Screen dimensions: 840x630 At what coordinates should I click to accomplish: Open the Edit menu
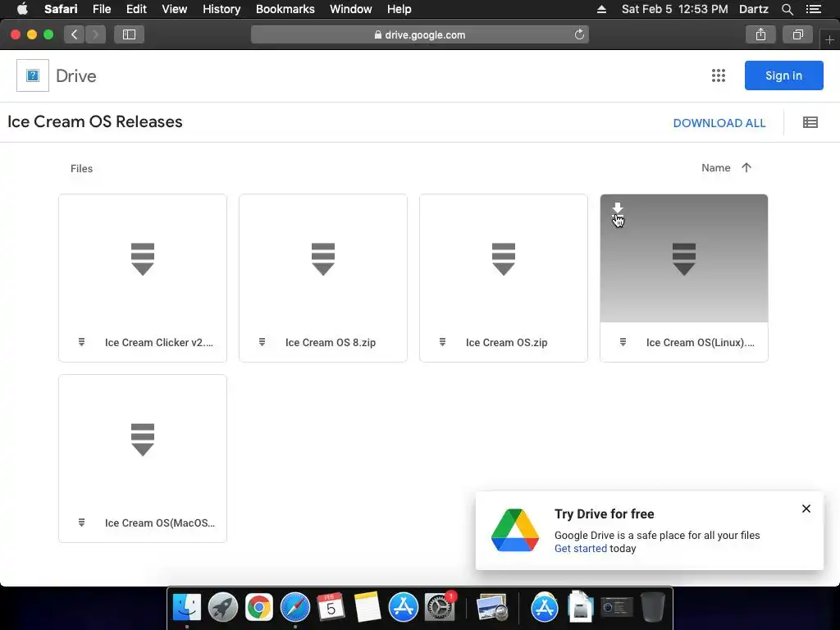[x=136, y=9]
